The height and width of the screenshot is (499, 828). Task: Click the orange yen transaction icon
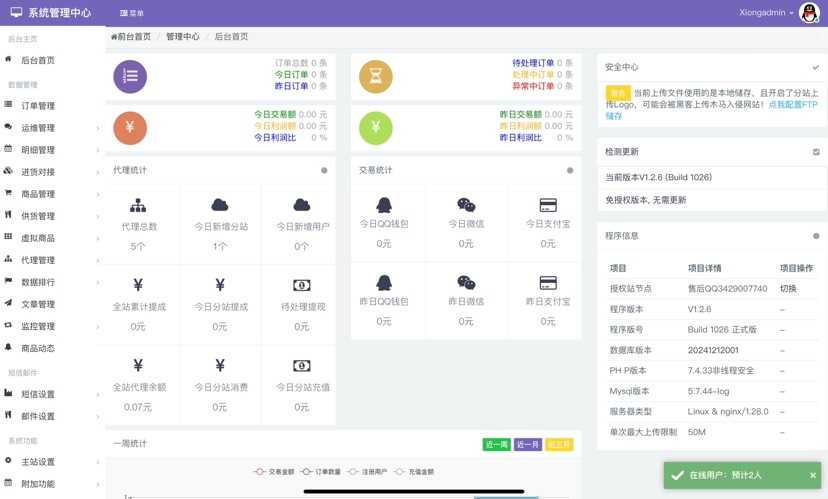(130, 127)
